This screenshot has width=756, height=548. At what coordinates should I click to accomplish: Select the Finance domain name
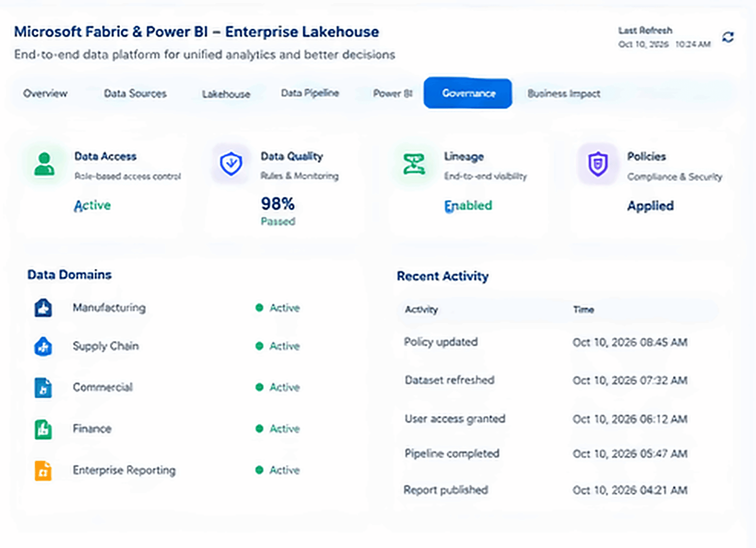pos(92,429)
